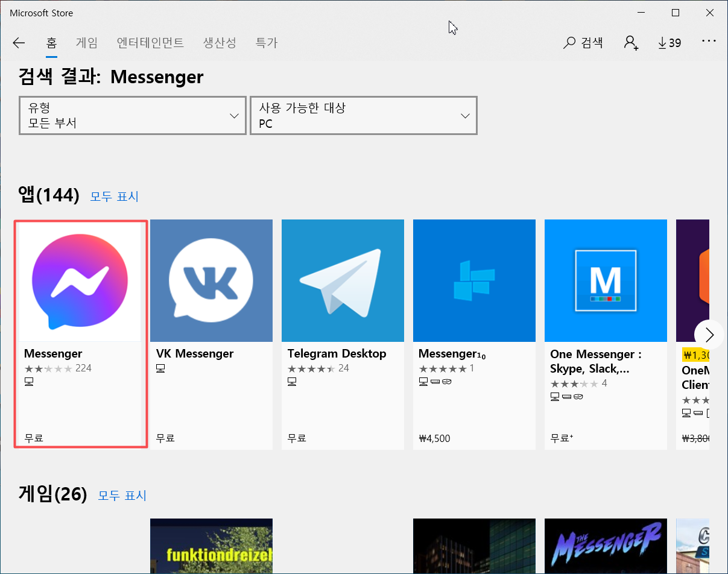The image size is (728, 574).
Task: Maximize the Microsoft Store window
Action: (676, 13)
